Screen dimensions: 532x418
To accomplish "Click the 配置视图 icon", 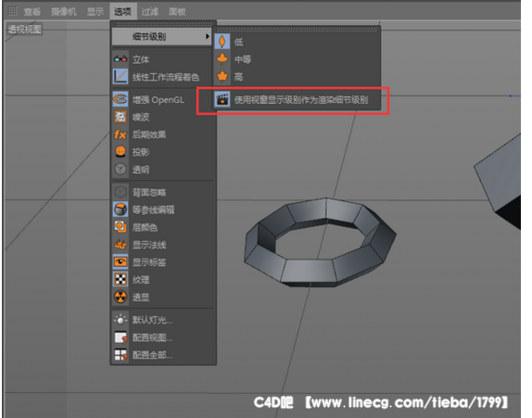I will point(120,337).
